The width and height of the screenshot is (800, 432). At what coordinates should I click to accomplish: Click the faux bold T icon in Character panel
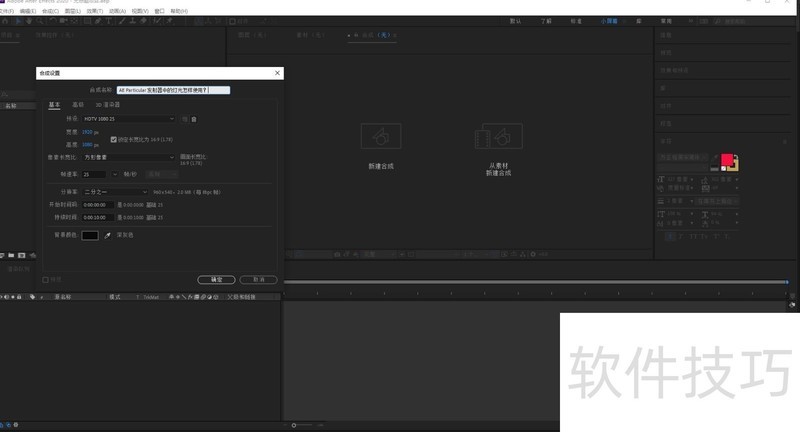670,237
